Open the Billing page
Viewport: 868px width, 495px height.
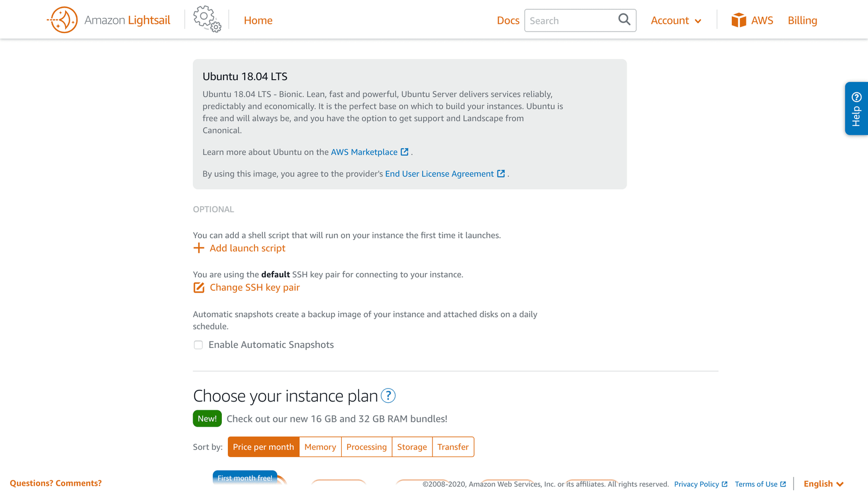(x=802, y=21)
